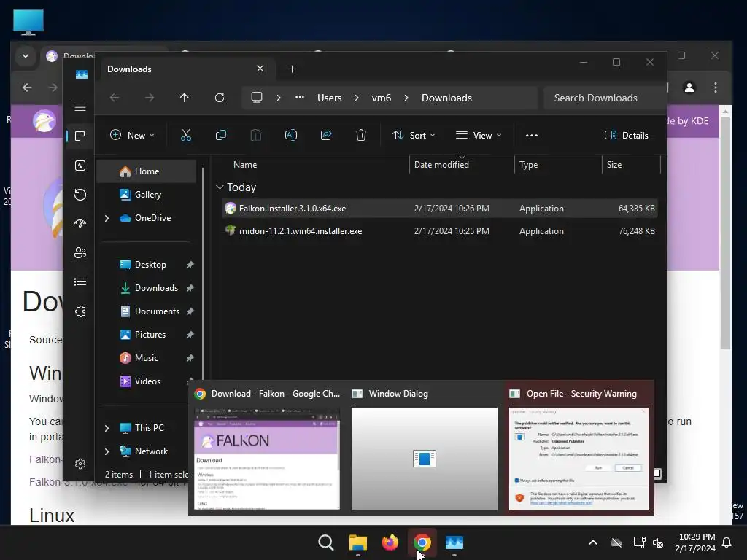
Task: Open Task Manager settings gear
Action: tap(80, 463)
